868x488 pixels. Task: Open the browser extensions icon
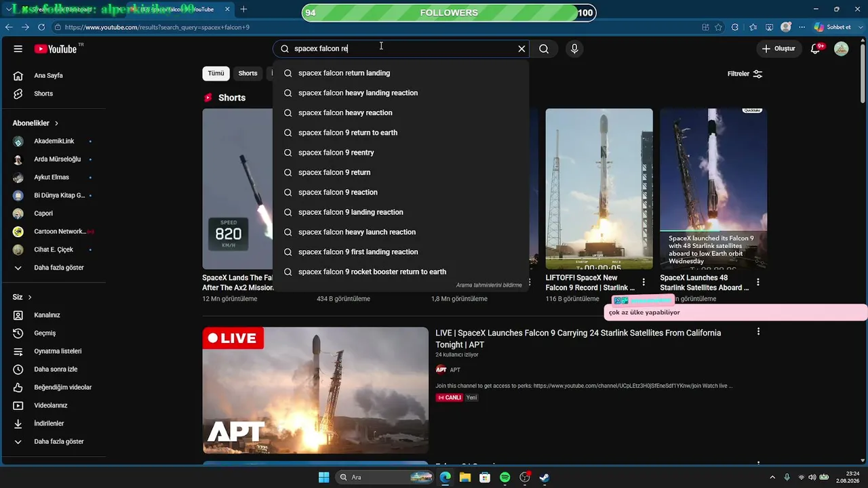coord(735,27)
